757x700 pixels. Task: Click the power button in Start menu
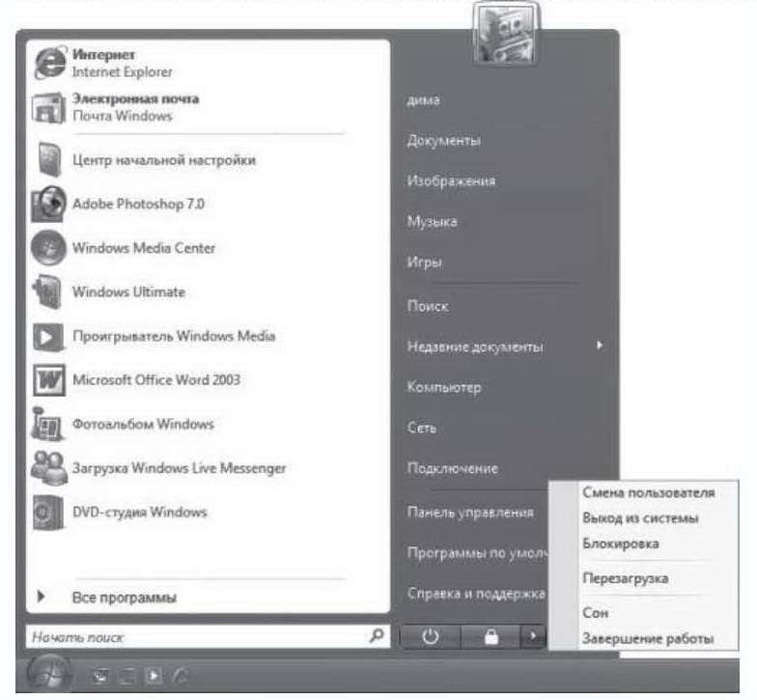[431, 637]
